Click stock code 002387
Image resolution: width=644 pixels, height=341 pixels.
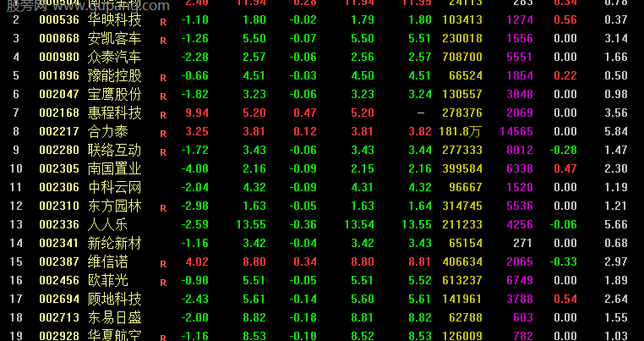click(59, 261)
